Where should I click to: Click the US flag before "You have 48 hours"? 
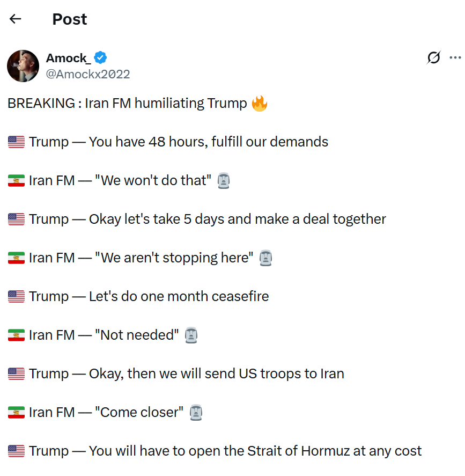(x=16, y=142)
